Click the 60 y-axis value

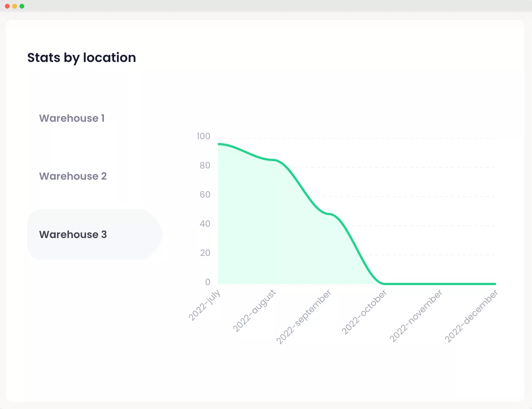[x=205, y=195]
